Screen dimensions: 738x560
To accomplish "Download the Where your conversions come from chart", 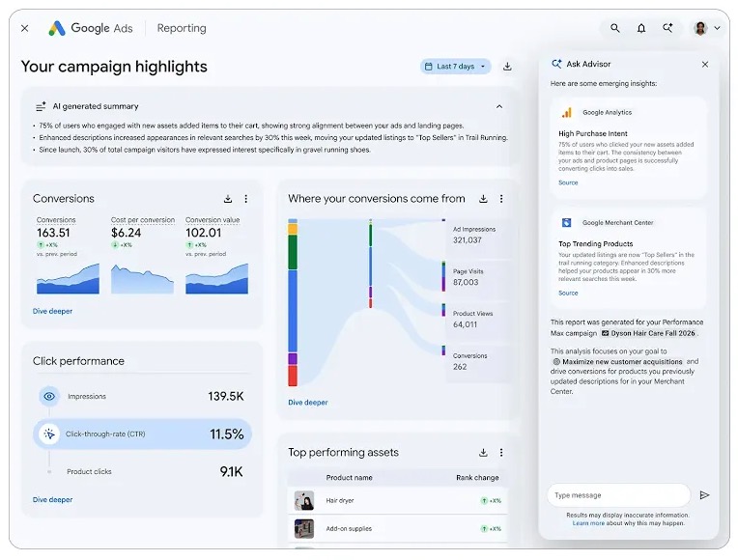I will [x=483, y=199].
